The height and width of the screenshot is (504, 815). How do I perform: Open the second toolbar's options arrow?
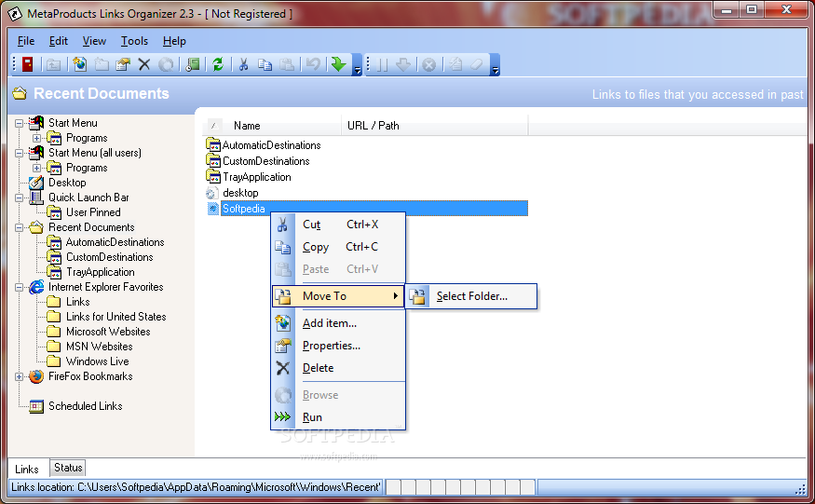tap(495, 64)
